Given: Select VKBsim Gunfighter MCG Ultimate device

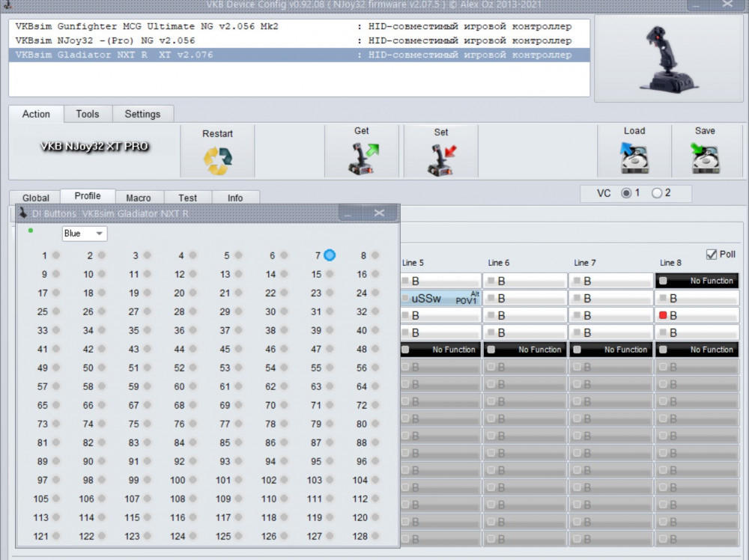Looking at the screenshot, I should click(147, 26).
